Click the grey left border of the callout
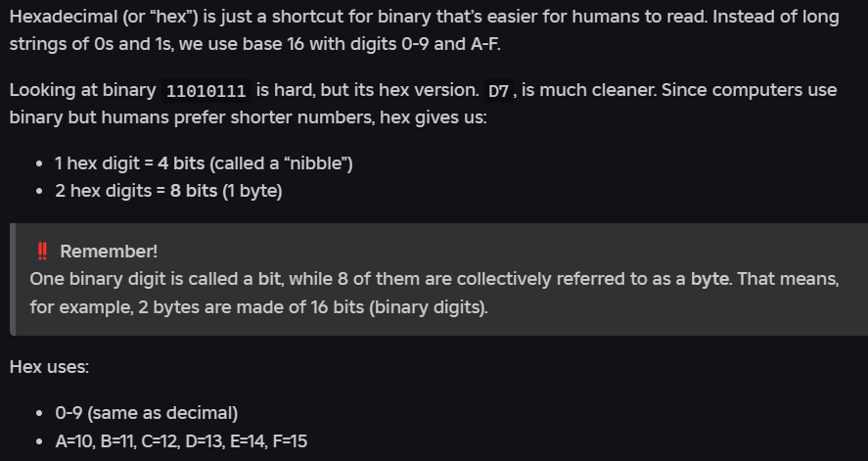The height and width of the screenshot is (461, 868). click(x=13, y=279)
